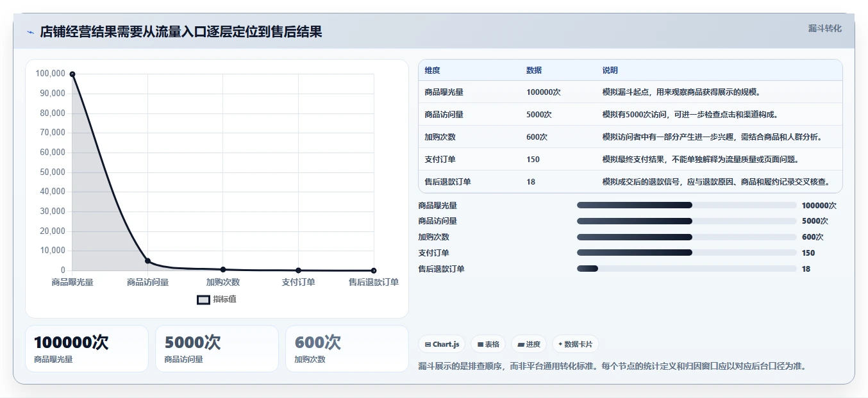Click the 加购次数 progress bar
The height and width of the screenshot is (398, 868).
tap(687, 237)
